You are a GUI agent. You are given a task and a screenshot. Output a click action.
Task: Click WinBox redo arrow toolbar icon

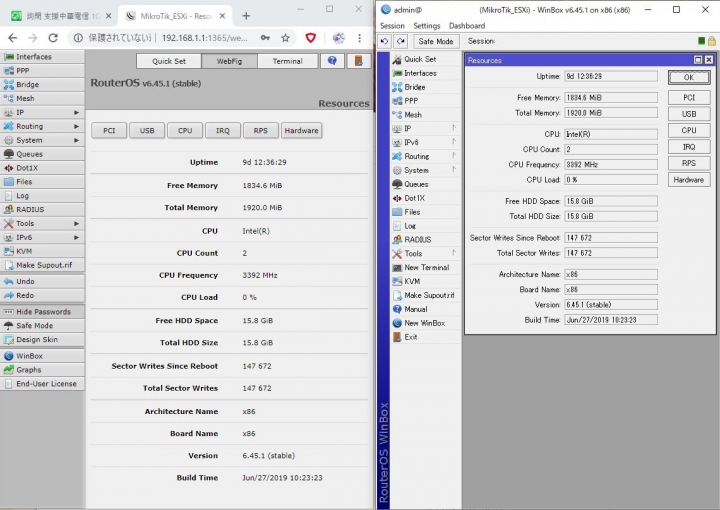pos(401,41)
